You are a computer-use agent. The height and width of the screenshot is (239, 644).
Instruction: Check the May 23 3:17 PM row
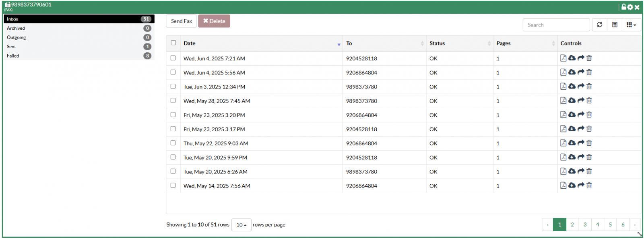(x=173, y=129)
